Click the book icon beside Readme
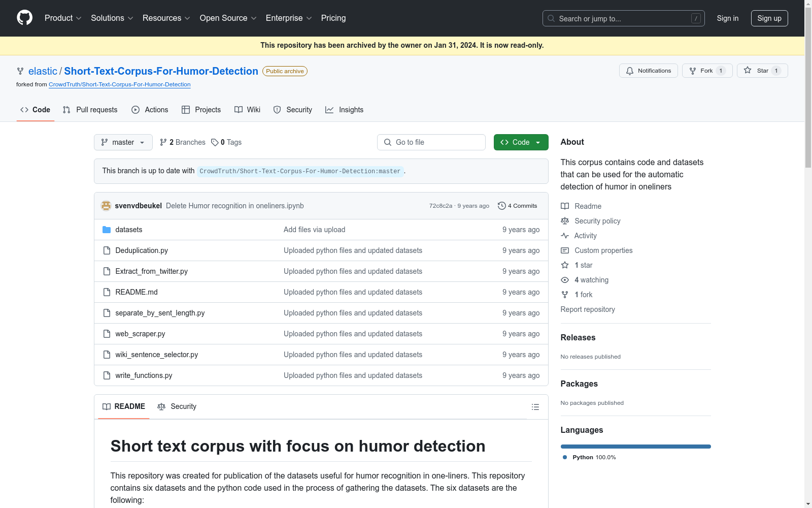Screen dimensions: 812x508 tap(565, 206)
